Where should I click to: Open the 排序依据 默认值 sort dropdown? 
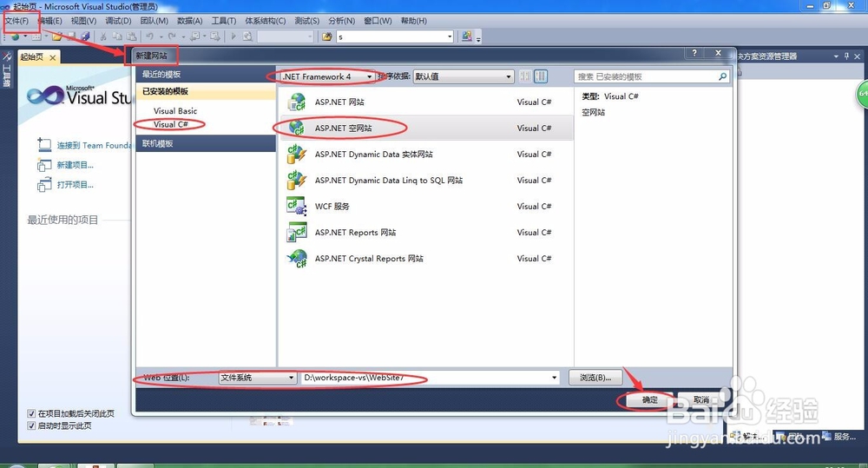[464, 76]
